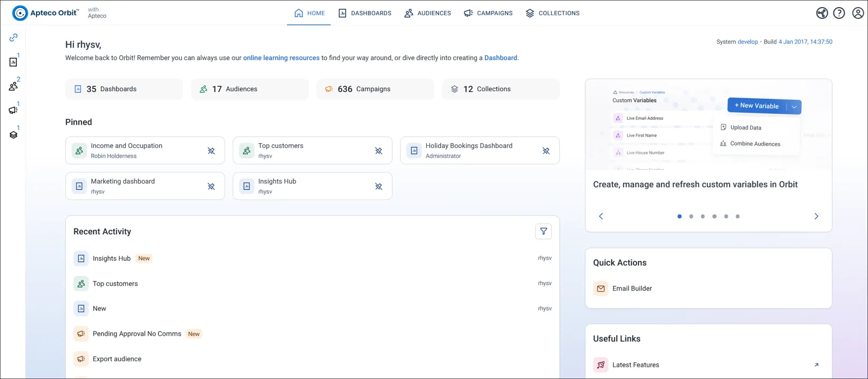Click the develop system link
The width and height of the screenshot is (868, 379).
[748, 42]
